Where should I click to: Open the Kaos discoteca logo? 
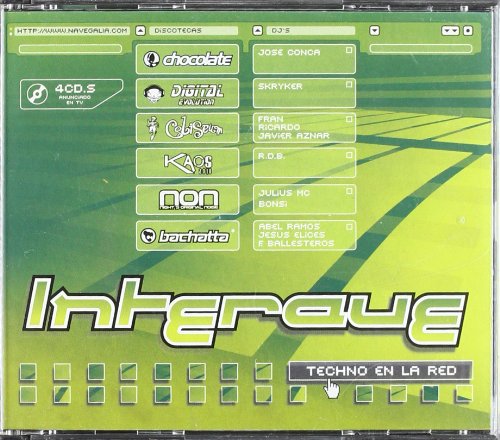pyautogui.click(x=189, y=163)
